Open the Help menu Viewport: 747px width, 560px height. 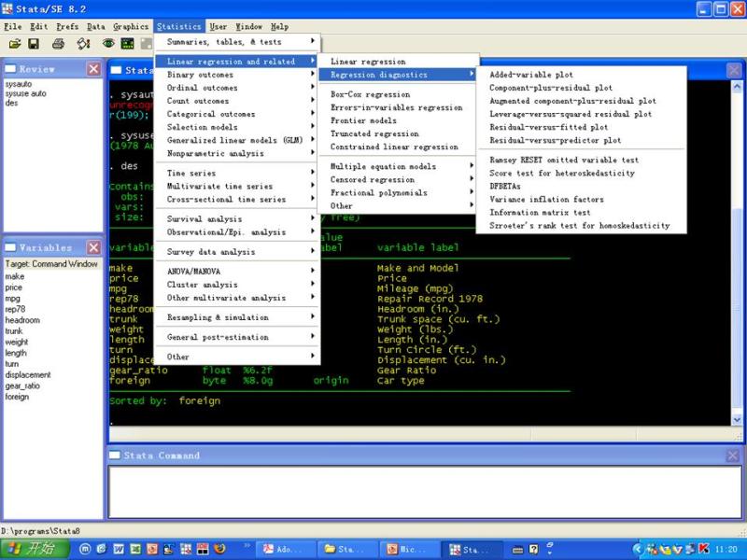click(x=279, y=27)
